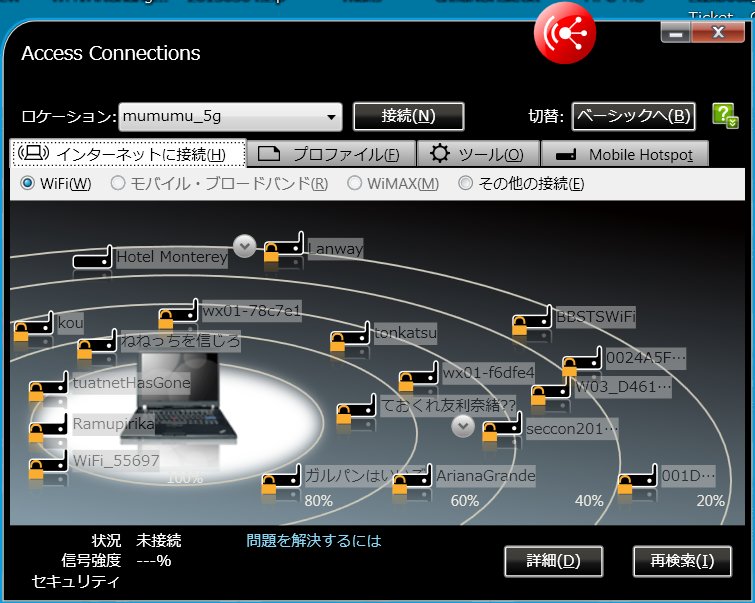Screen dimensions: 755x603
Task: Click the Hotel Monterey network label
Action: pos(171,257)
